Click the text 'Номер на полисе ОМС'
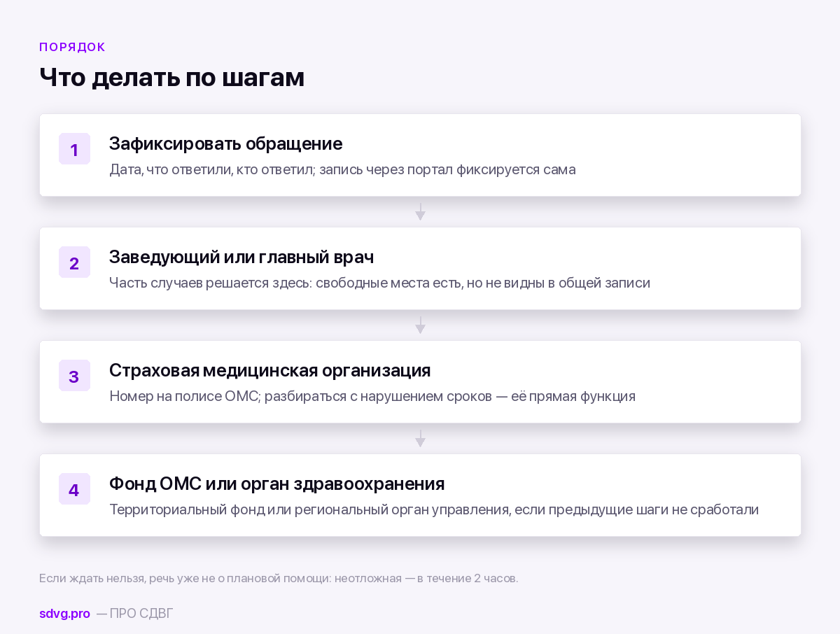The image size is (840, 634). pos(185,396)
